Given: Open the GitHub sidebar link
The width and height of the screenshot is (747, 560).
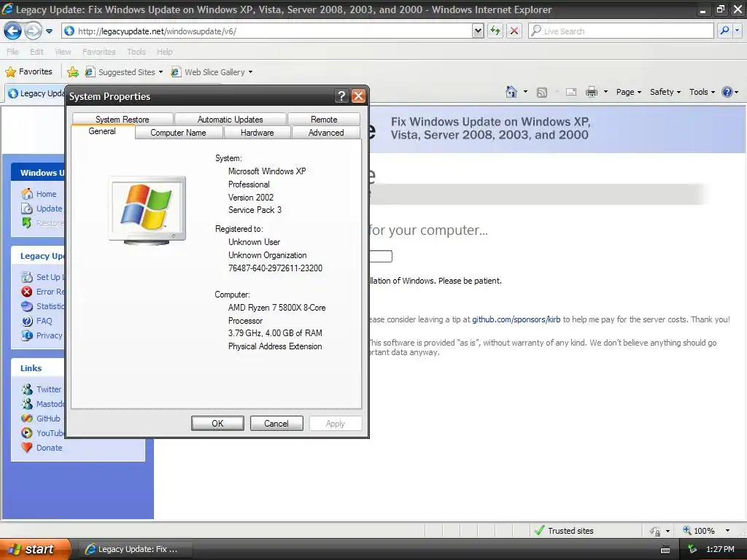Looking at the screenshot, I should pos(48,419).
